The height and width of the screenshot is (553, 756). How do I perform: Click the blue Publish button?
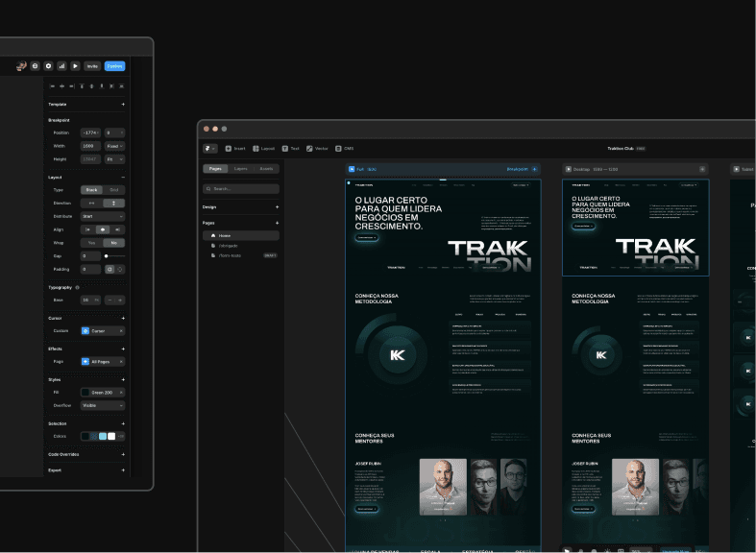[114, 66]
